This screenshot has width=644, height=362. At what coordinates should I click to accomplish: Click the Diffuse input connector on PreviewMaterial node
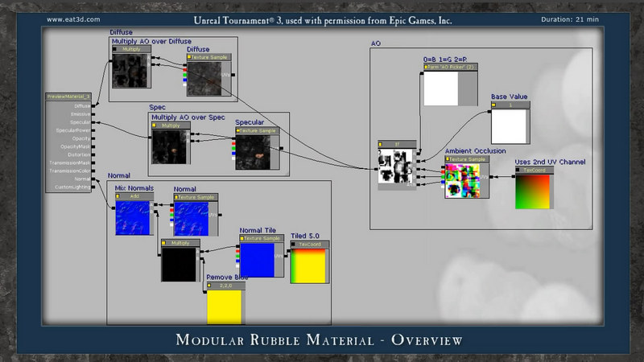(x=95, y=105)
